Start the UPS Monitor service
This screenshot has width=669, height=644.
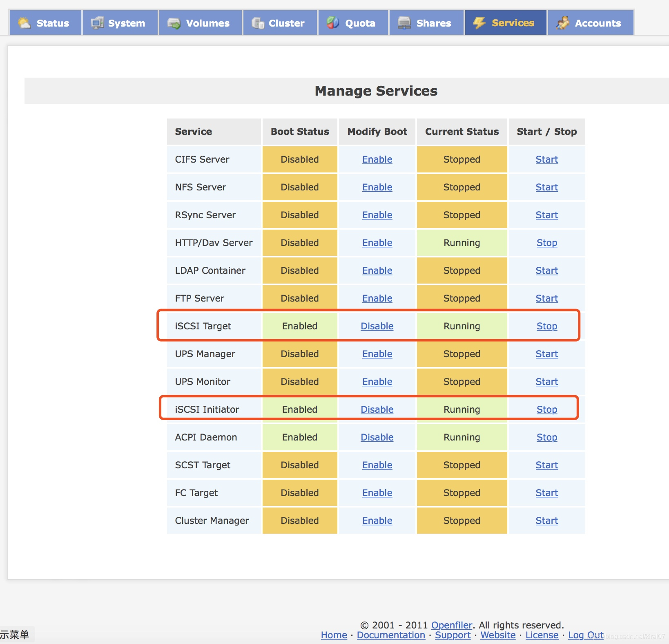pos(547,382)
